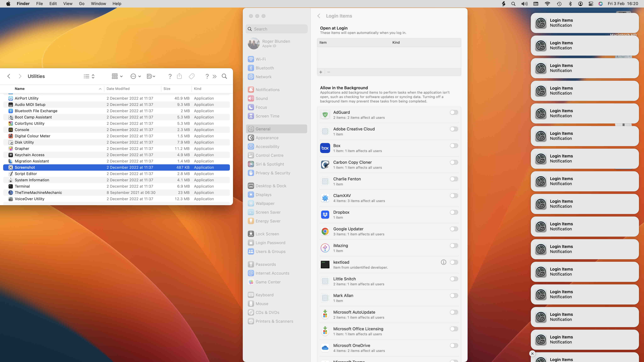Screen dimensions: 644x362
Task: Click the Finder search magnifier icon
Action: coord(224,76)
